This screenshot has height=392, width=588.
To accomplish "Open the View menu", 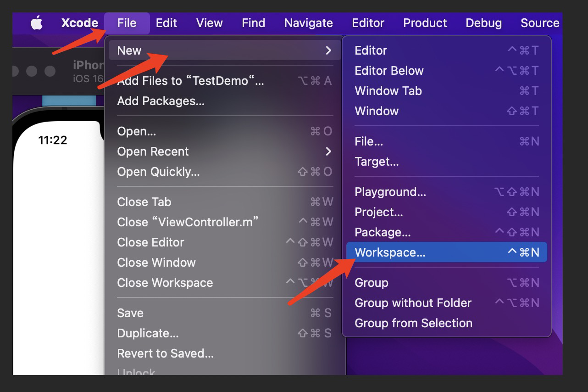I will [209, 23].
